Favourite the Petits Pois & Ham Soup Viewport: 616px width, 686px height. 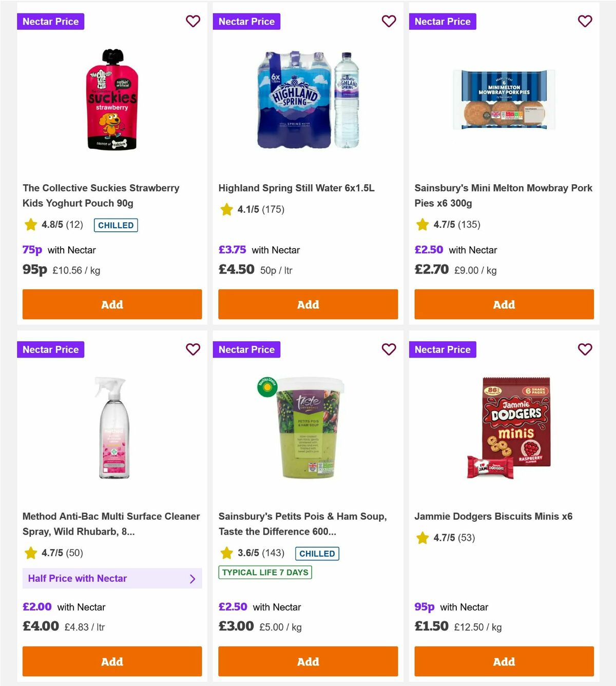[x=389, y=349]
